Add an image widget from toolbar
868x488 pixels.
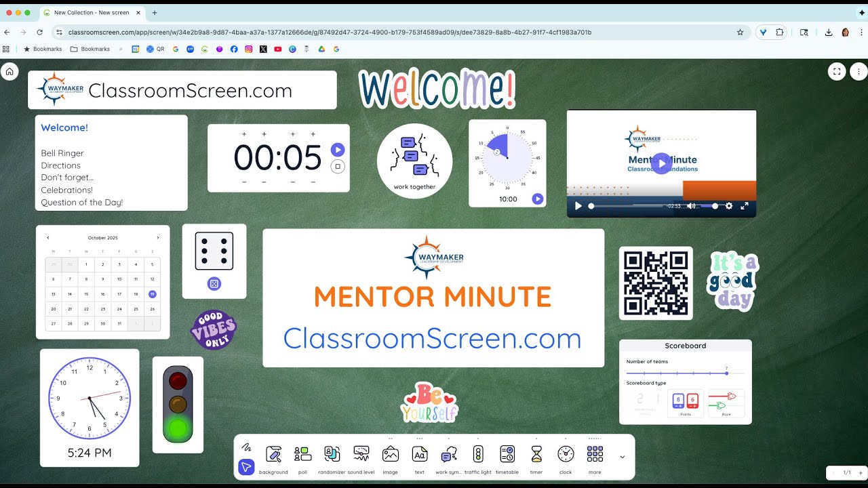click(x=390, y=460)
